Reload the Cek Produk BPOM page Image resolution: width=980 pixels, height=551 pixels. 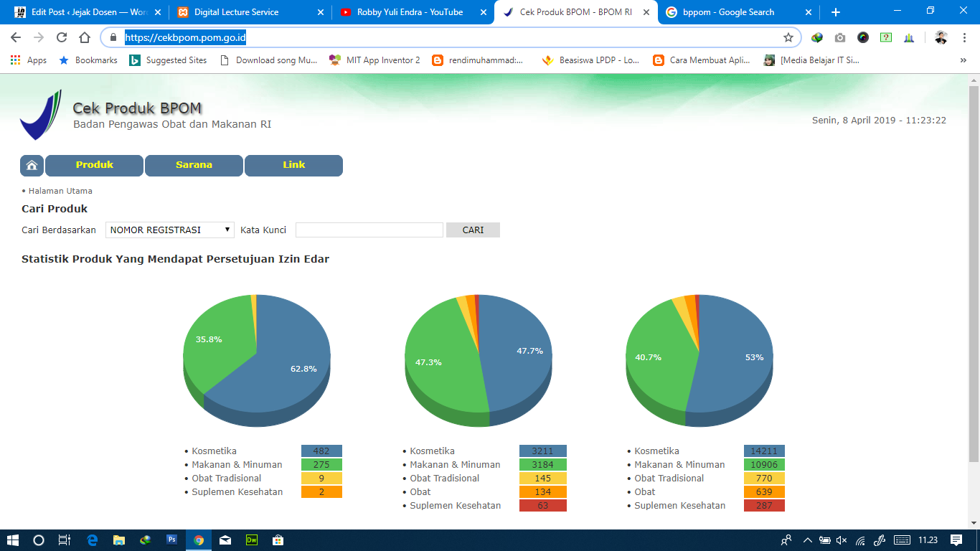(x=62, y=37)
